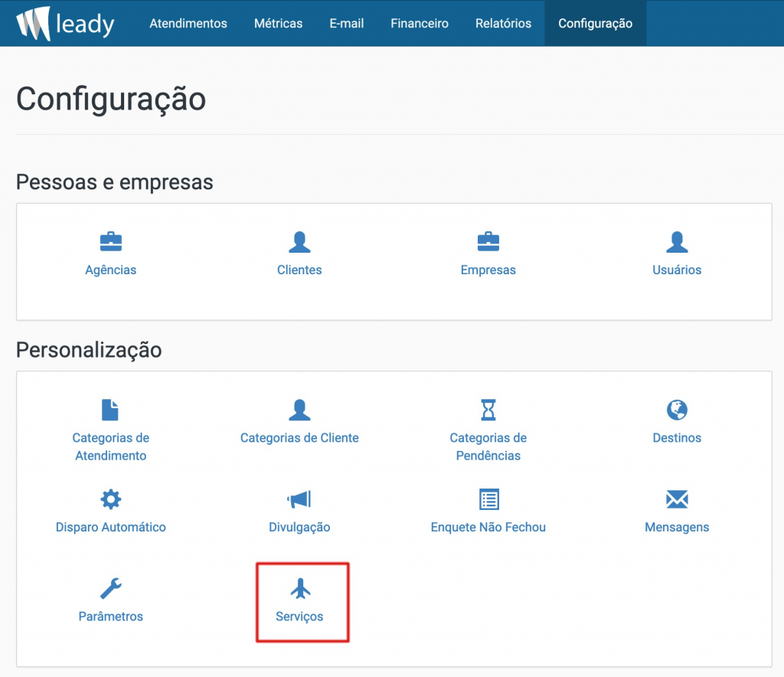The height and width of the screenshot is (677, 784).
Task: Open the Métricas menu
Action: [278, 24]
